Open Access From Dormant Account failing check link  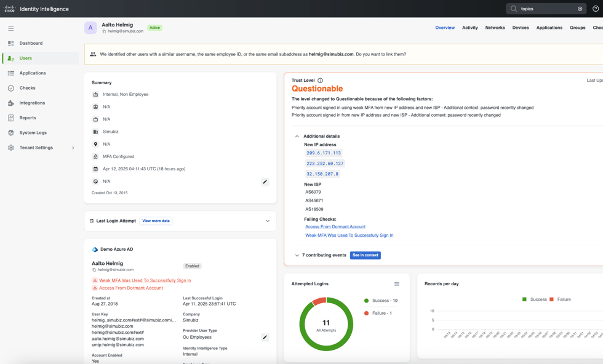click(x=335, y=227)
